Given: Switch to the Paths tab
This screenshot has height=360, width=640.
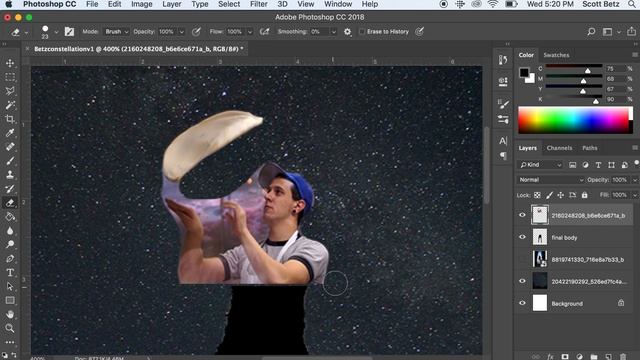Looking at the screenshot, I should pyautogui.click(x=589, y=148).
